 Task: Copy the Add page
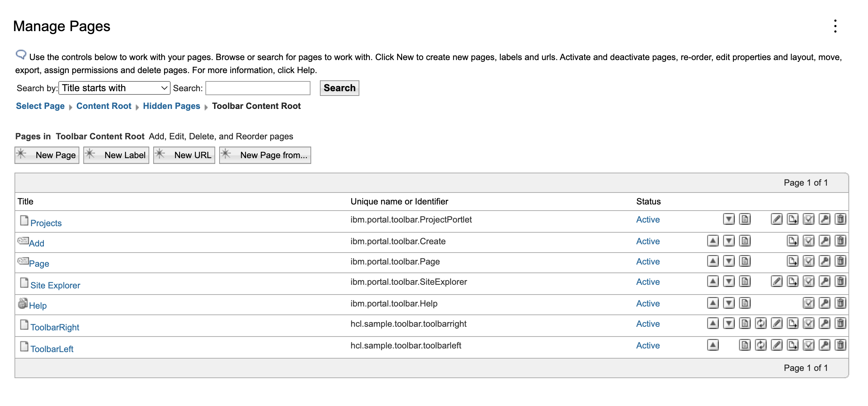pos(792,241)
